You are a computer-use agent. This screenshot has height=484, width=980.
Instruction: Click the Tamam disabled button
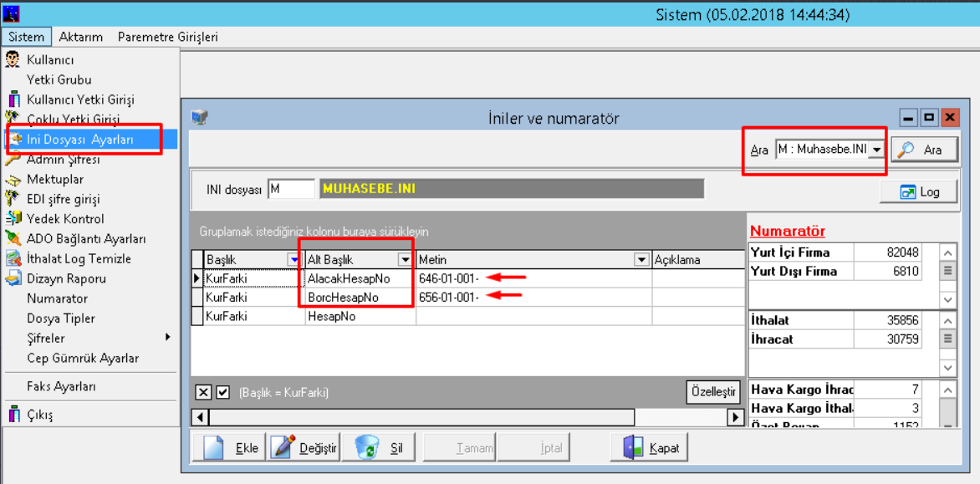pos(460,448)
